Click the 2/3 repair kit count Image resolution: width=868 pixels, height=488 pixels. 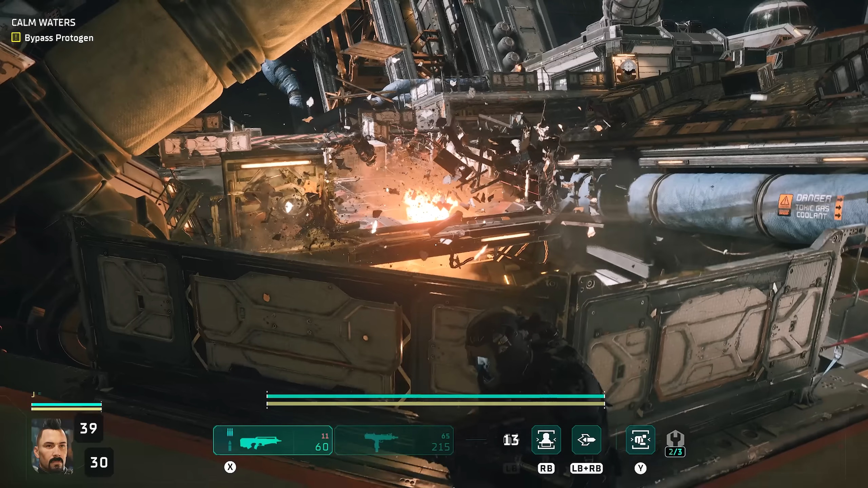pos(675,452)
